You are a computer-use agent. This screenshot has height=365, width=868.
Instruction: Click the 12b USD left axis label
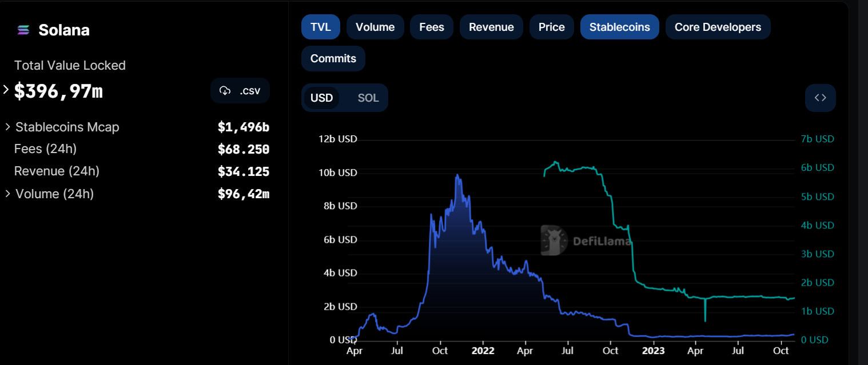[338, 139]
